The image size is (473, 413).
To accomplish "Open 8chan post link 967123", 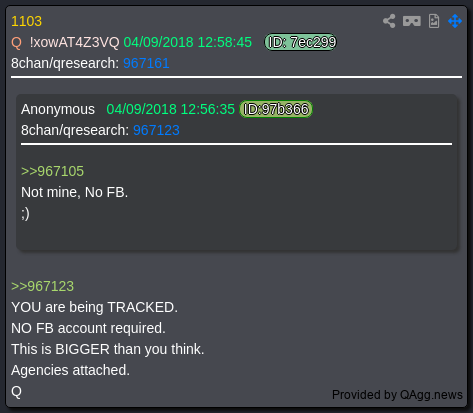I will (156, 130).
